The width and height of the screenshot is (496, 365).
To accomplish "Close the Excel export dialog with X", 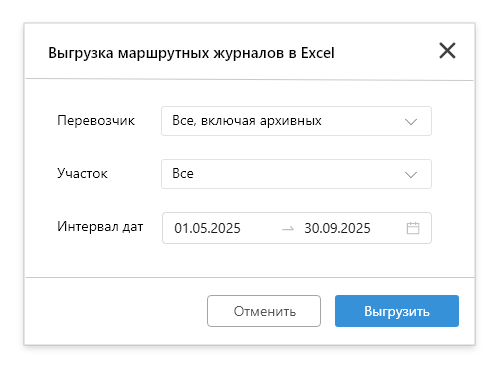I will point(447,51).
